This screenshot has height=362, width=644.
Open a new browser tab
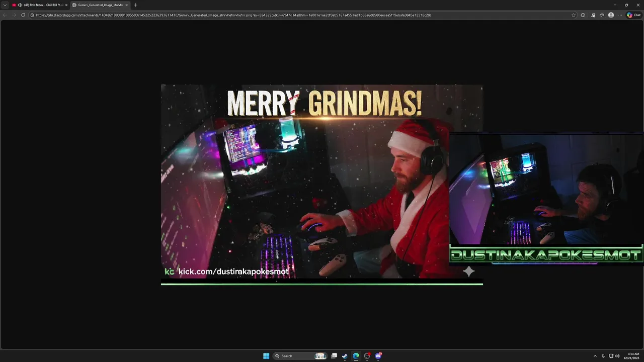click(x=135, y=5)
